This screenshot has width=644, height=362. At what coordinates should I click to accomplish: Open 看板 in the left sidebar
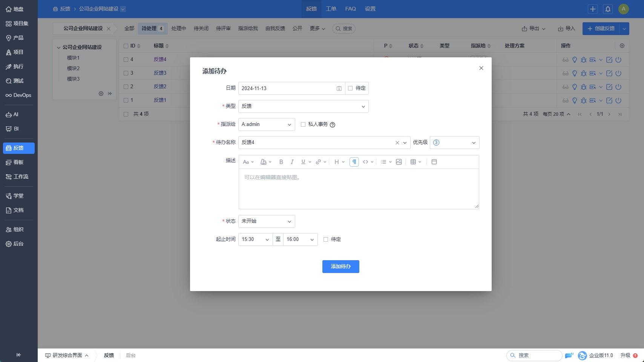pyautogui.click(x=18, y=162)
